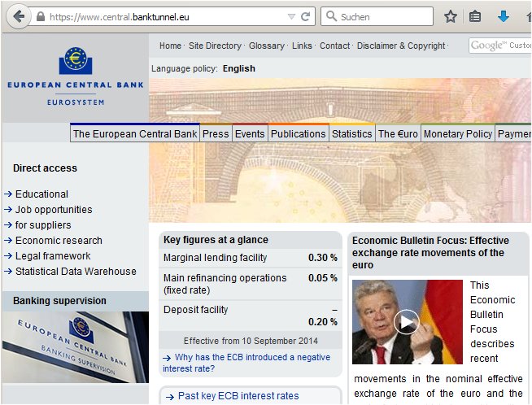Open the Publications menu tab
This screenshot has width=532, height=405.
(298, 134)
